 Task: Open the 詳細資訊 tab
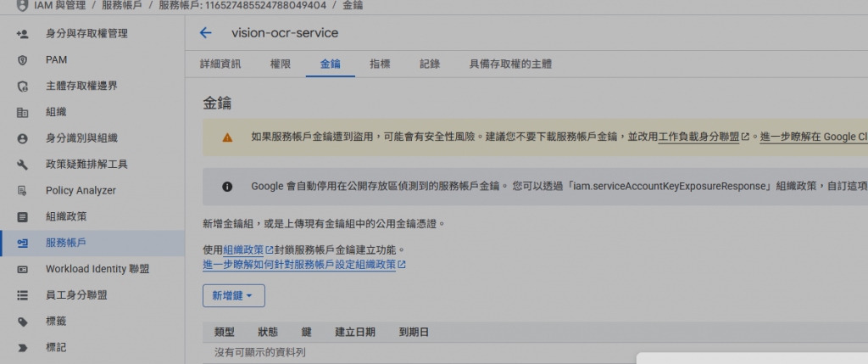coord(220,64)
